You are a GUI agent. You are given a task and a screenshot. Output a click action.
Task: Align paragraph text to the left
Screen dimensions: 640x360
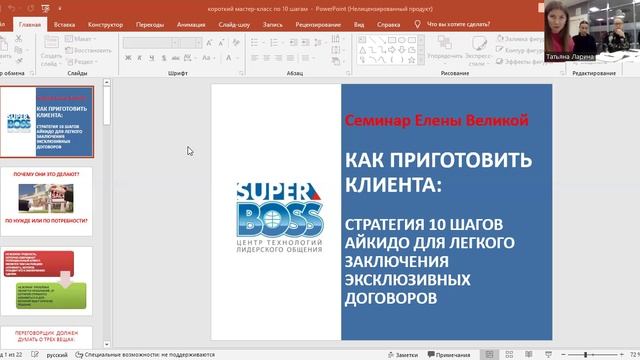[254, 58]
